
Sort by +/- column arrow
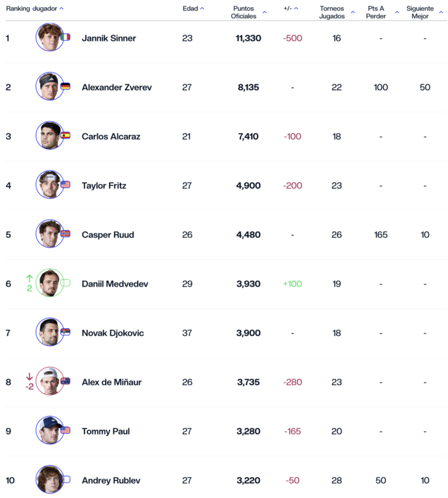296,8
